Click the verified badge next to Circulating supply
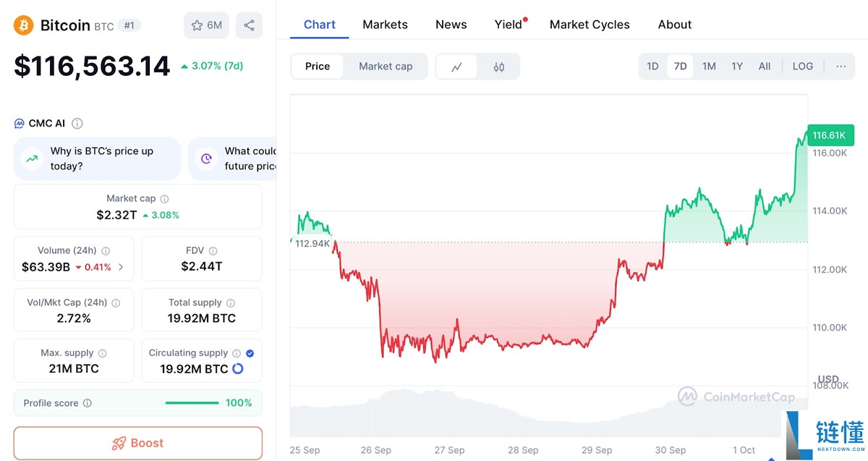 pyautogui.click(x=248, y=352)
